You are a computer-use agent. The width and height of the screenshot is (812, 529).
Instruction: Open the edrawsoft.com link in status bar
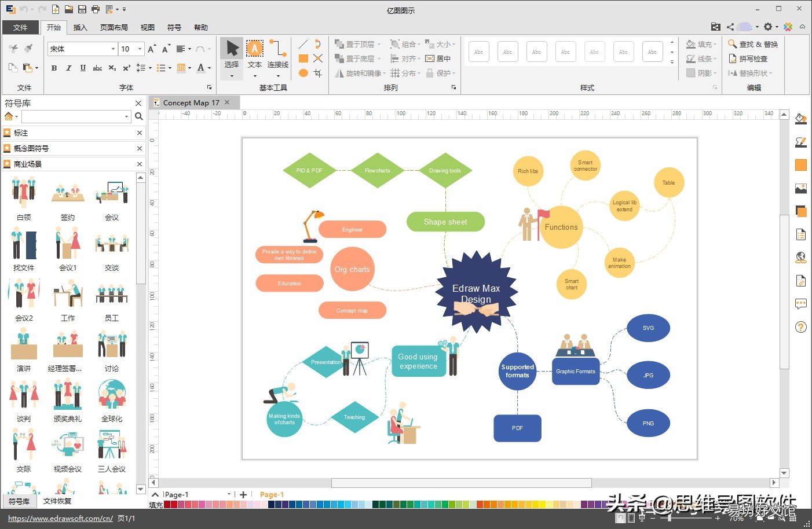[x=60, y=518]
